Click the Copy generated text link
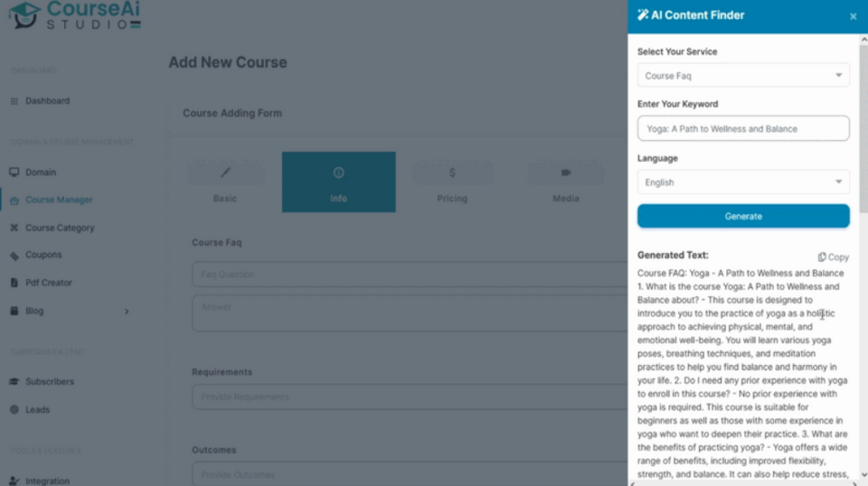Image resolution: width=868 pixels, height=486 pixels. [x=833, y=257]
